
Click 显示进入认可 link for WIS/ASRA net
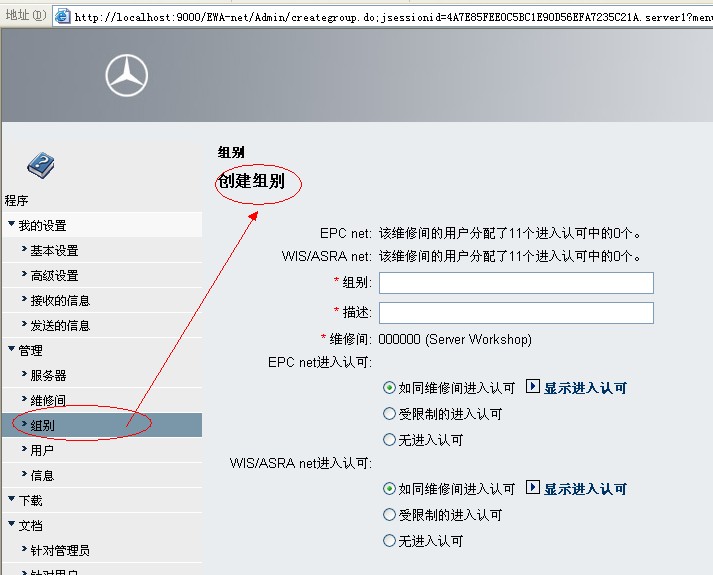[x=585, y=489]
